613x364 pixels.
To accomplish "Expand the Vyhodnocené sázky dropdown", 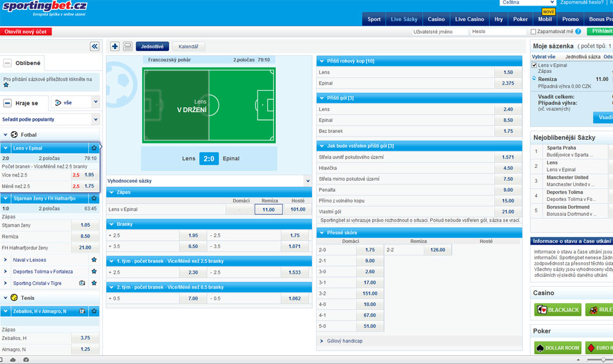I will (209, 181).
